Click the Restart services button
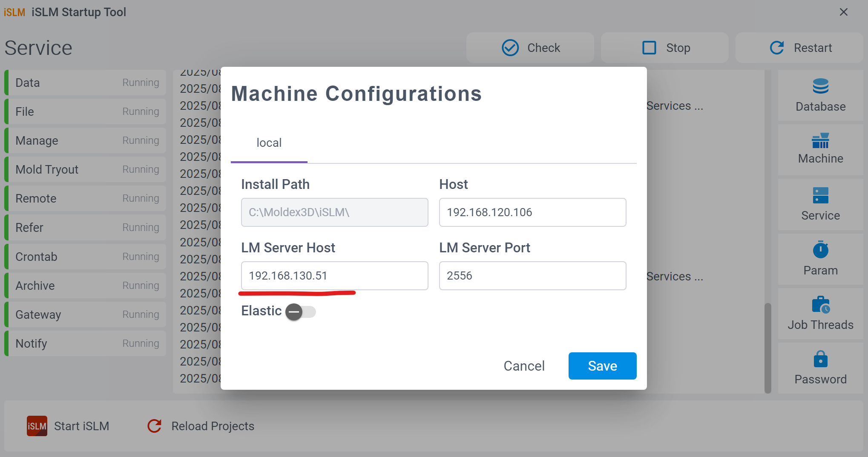The width and height of the screenshot is (868, 457). [799, 48]
